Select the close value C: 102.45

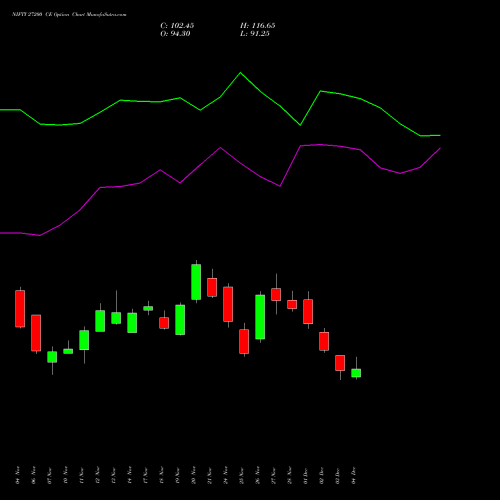click(177, 26)
